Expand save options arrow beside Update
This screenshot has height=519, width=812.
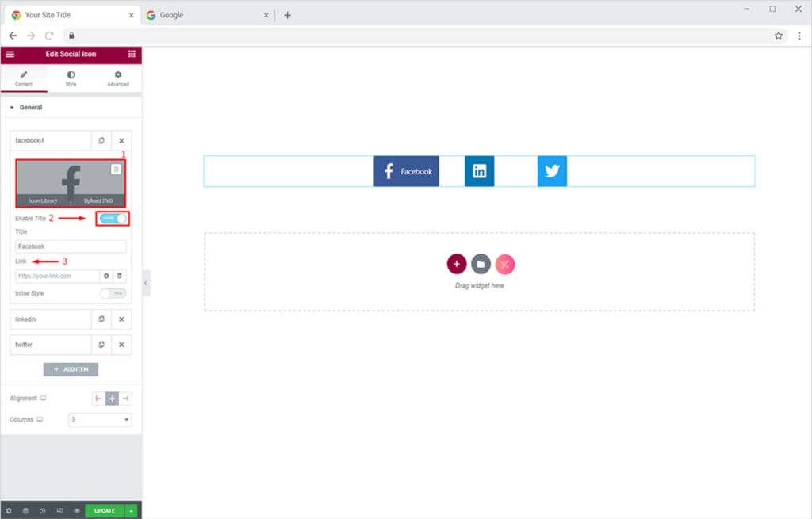(x=131, y=511)
